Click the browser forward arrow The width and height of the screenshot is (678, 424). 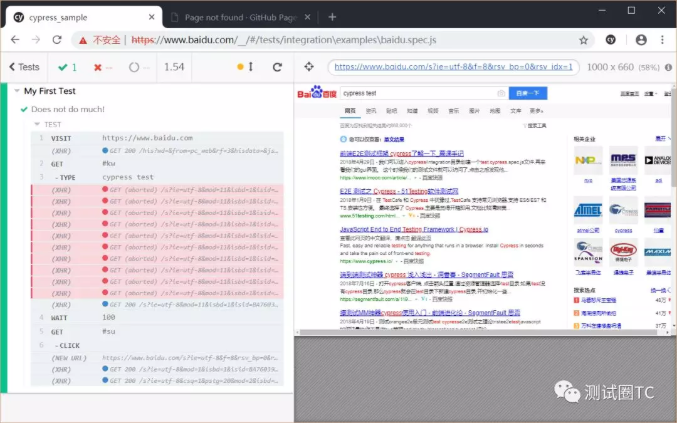point(36,40)
